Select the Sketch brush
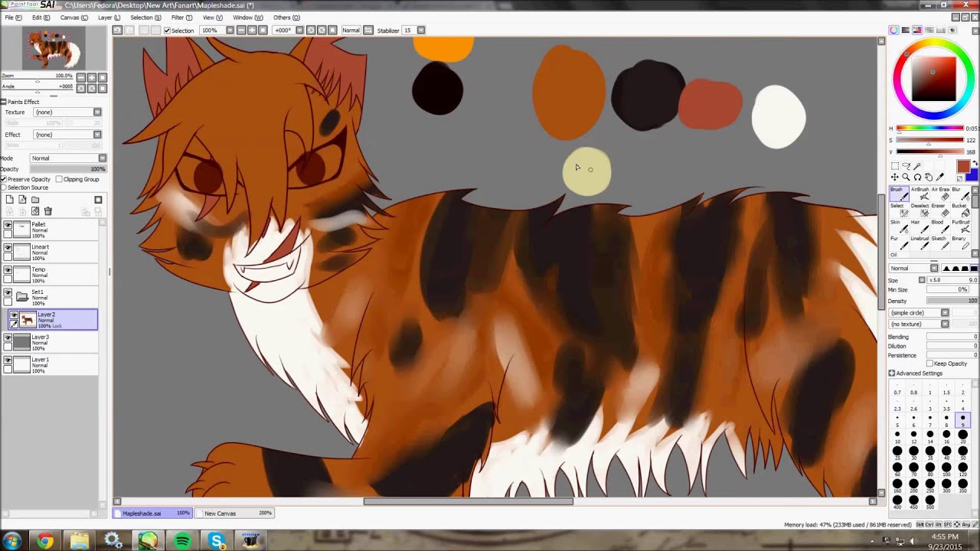This screenshot has height=551, width=980. tap(940, 243)
